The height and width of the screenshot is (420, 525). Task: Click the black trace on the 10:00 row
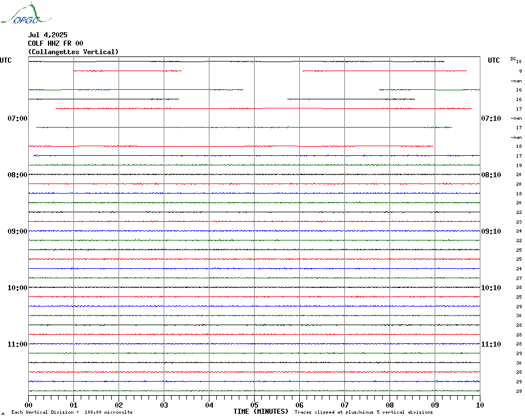(x=254, y=287)
